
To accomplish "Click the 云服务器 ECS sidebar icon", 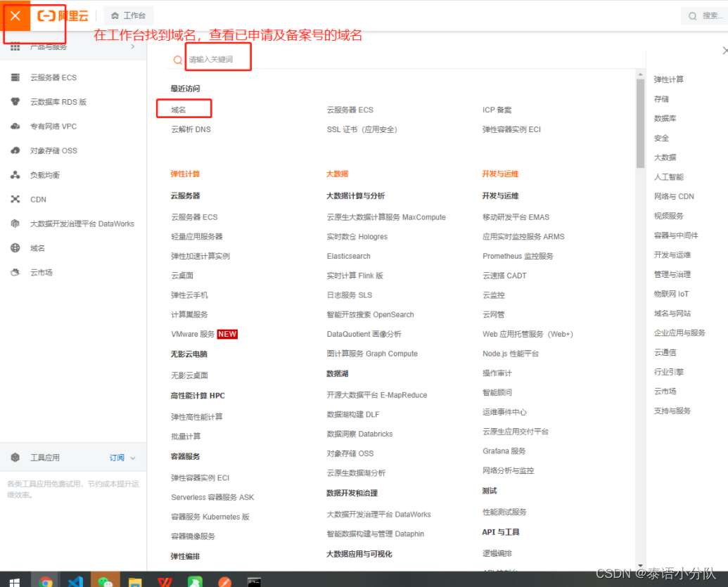I will click(x=15, y=77).
